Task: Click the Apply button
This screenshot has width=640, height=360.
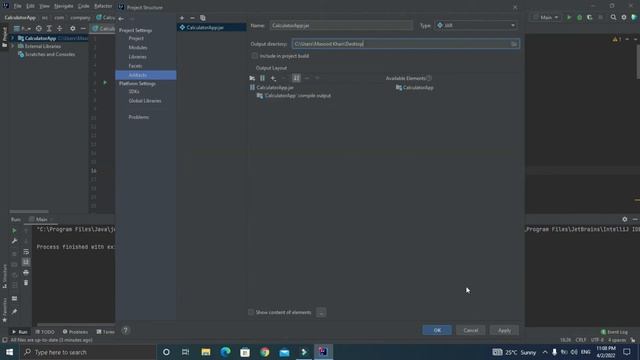Action: point(504,330)
